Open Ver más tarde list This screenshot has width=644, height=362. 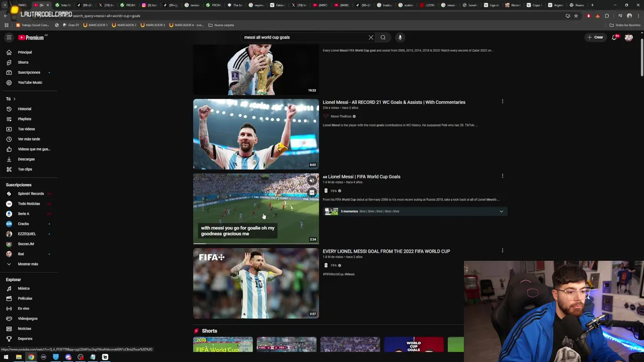(x=29, y=139)
